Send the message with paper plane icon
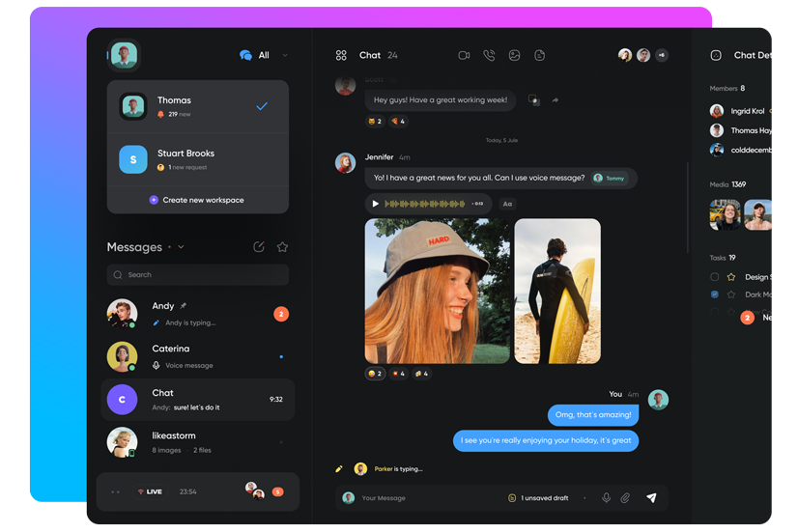This screenshot has width=798, height=532. click(651, 497)
